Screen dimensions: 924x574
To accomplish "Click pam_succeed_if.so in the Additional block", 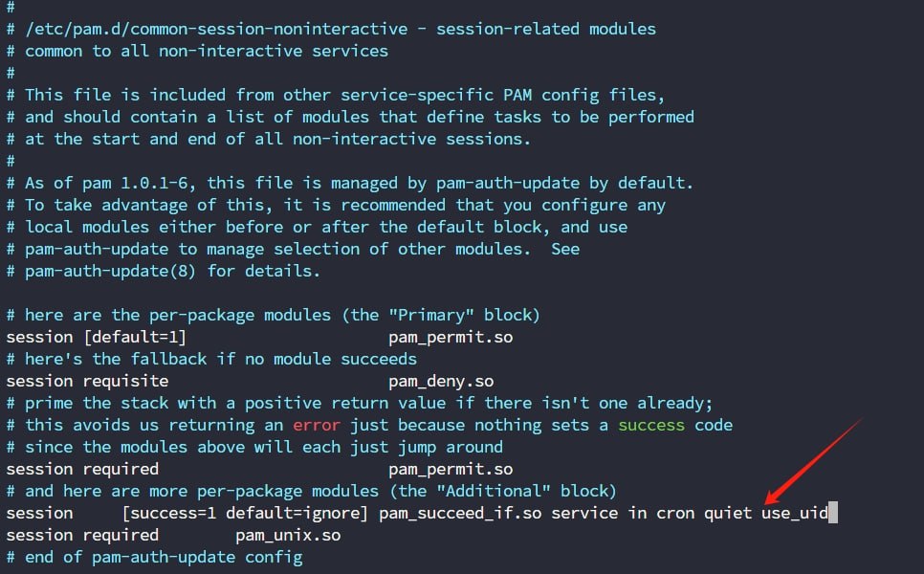I will click(460, 514).
